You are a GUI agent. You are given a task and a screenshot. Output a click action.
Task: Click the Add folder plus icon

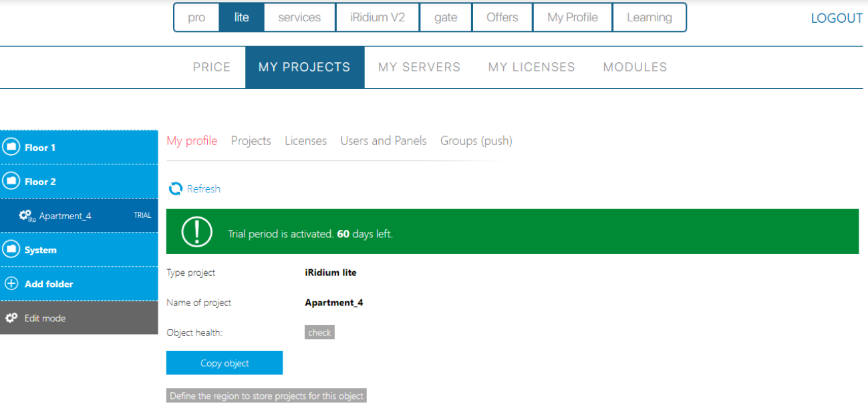click(11, 283)
